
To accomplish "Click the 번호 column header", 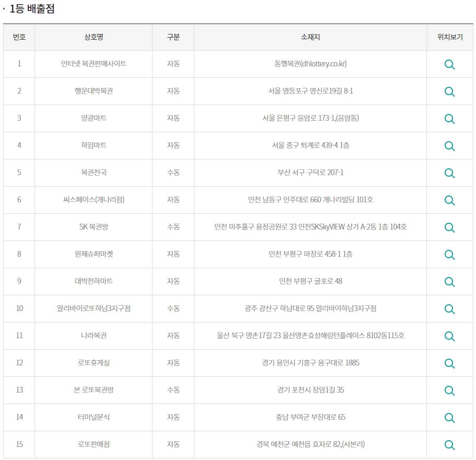I will [19, 37].
